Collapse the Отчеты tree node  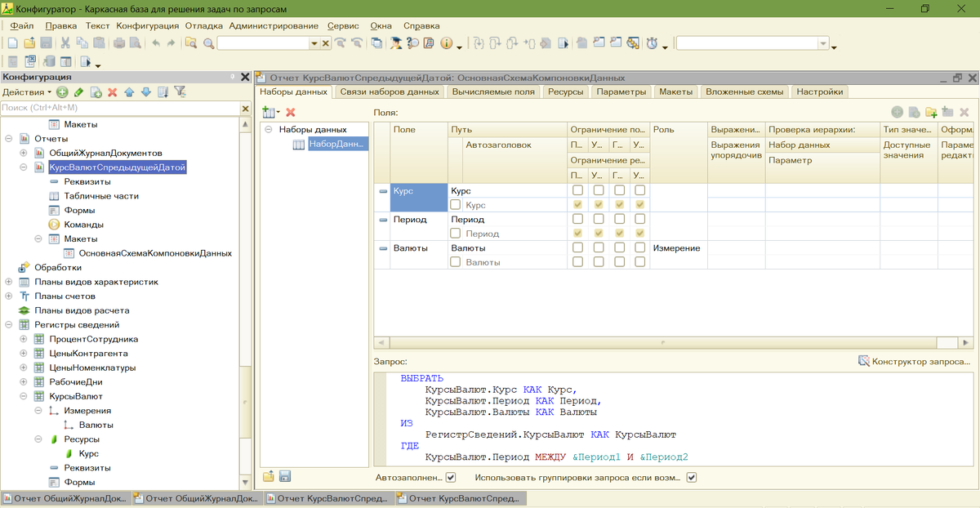(x=9, y=139)
